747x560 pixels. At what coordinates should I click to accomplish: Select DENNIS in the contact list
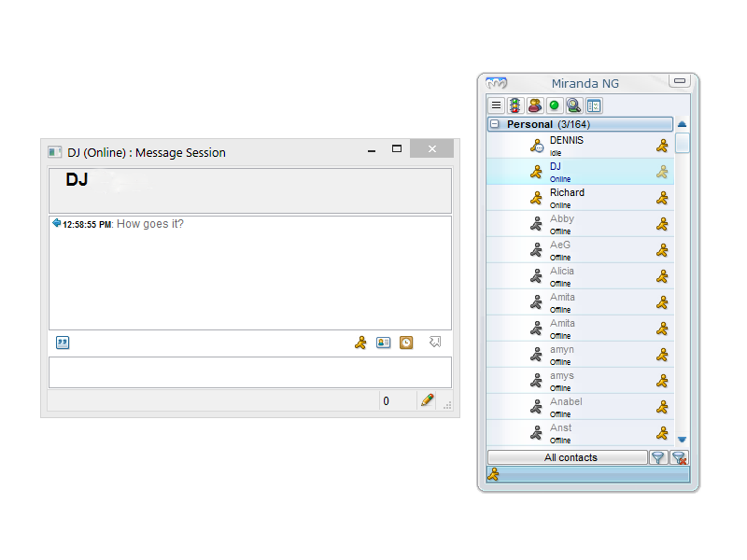pos(567,145)
